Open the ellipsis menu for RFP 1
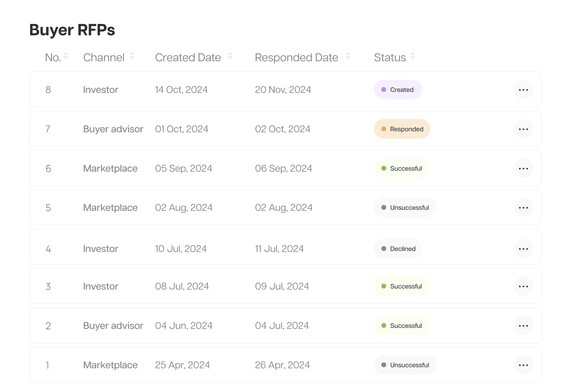The image size is (571, 392). [x=523, y=365]
